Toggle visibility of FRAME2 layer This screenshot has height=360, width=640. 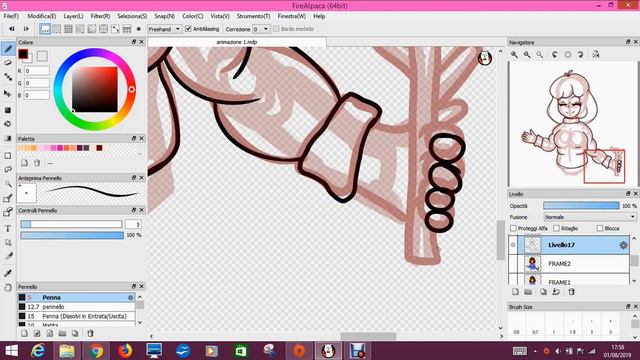pyautogui.click(x=513, y=264)
